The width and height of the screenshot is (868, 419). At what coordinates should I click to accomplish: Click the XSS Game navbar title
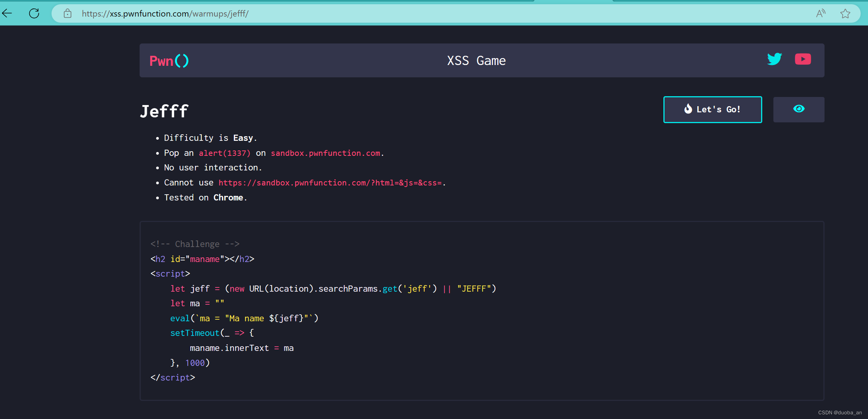tap(476, 60)
